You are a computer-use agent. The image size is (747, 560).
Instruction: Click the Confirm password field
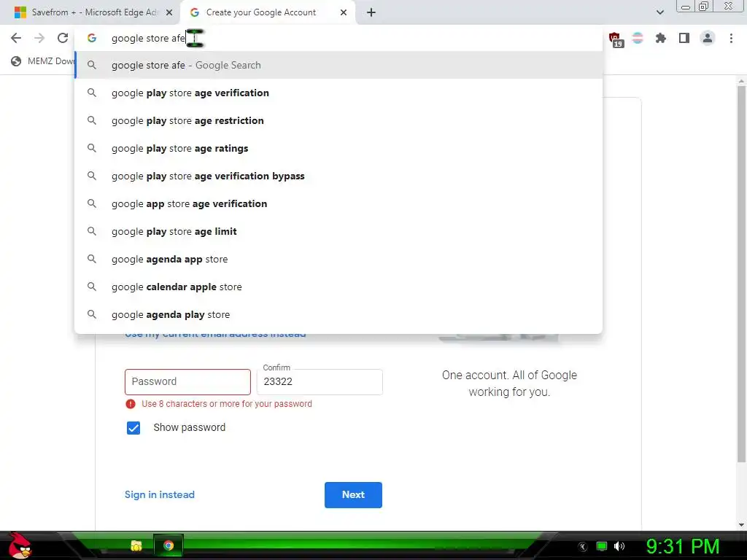pyautogui.click(x=320, y=381)
